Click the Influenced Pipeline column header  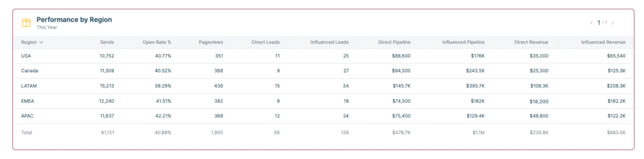coord(463,42)
